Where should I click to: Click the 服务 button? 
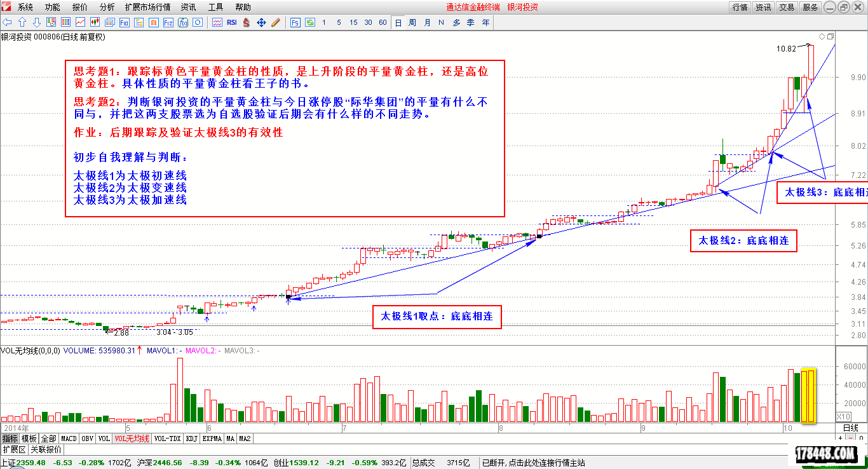(x=810, y=7)
